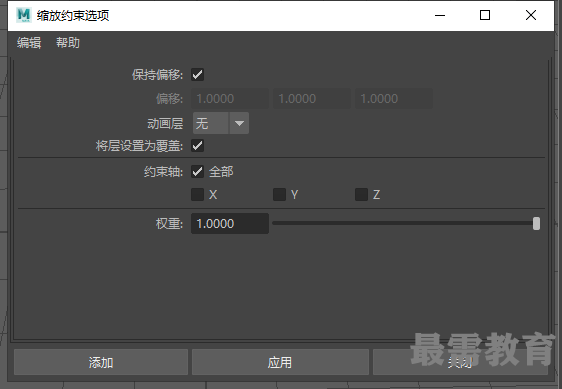This screenshot has height=389, width=562.
Task: Click the 关闭 button at bottom right
Action: 460,362
